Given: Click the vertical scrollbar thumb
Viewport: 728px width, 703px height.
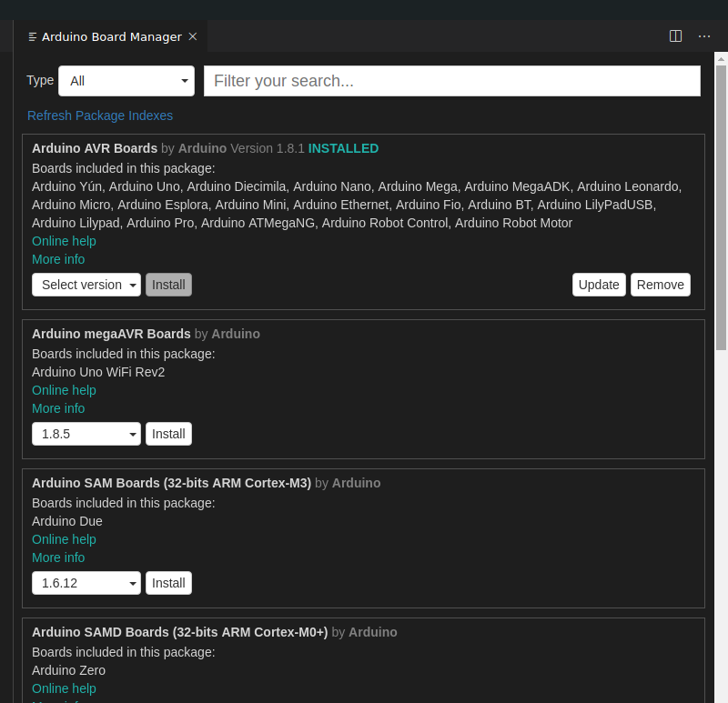Looking at the screenshot, I should [721, 208].
